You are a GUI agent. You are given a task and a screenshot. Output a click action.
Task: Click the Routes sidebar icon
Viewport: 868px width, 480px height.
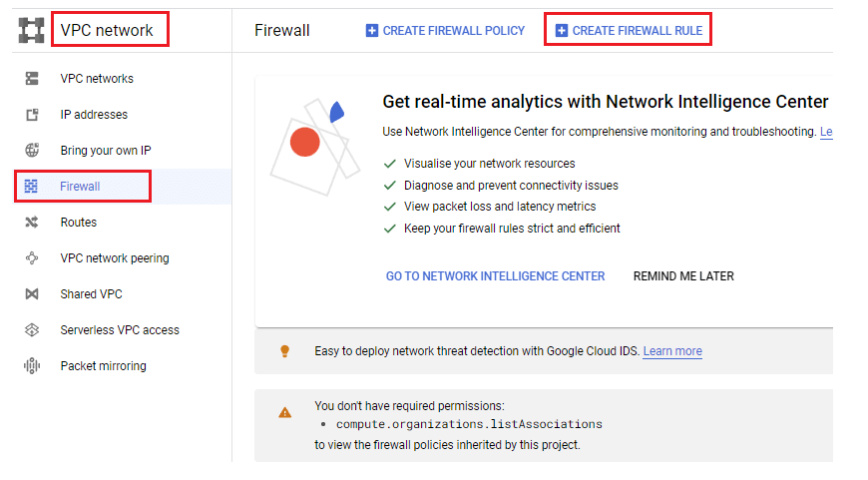point(31,223)
